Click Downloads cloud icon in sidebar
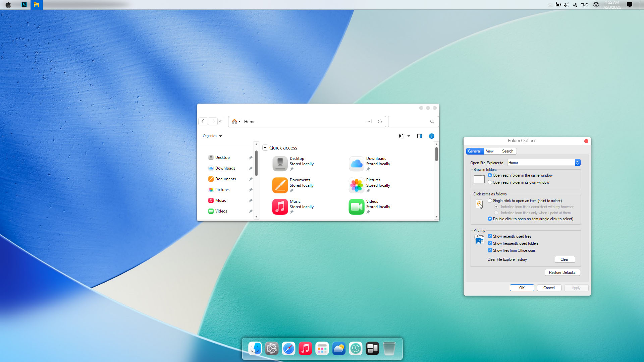This screenshot has height=362, width=644. point(211,168)
